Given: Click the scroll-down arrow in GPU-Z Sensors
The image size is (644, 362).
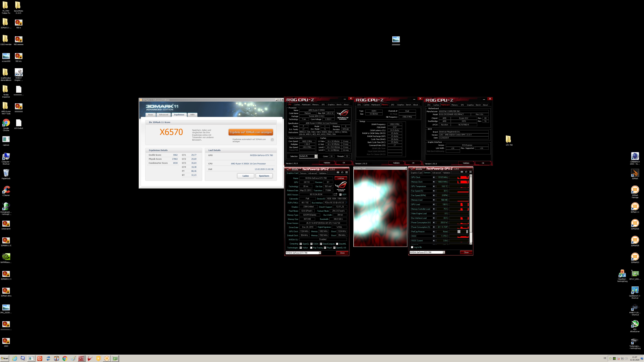Looking at the screenshot, I should pos(471,243).
